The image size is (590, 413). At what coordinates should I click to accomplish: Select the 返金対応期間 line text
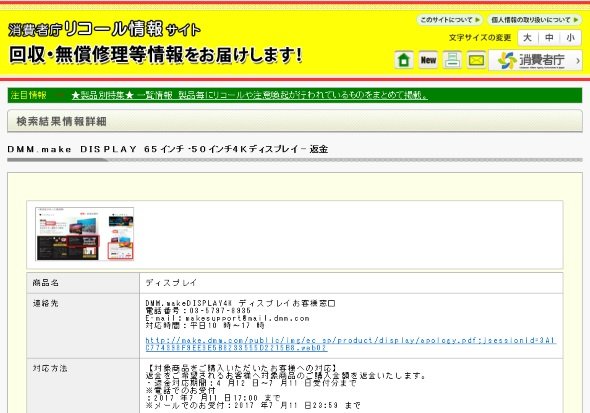(251, 383)
